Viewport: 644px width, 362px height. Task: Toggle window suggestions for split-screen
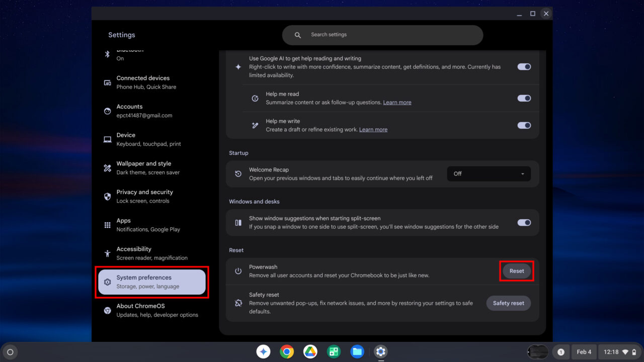tap(524, 223)
